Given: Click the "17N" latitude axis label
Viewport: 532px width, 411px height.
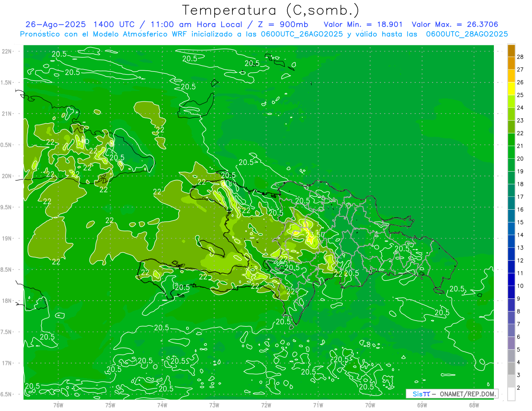Looking at the screenshot, I should coord(7,363).
